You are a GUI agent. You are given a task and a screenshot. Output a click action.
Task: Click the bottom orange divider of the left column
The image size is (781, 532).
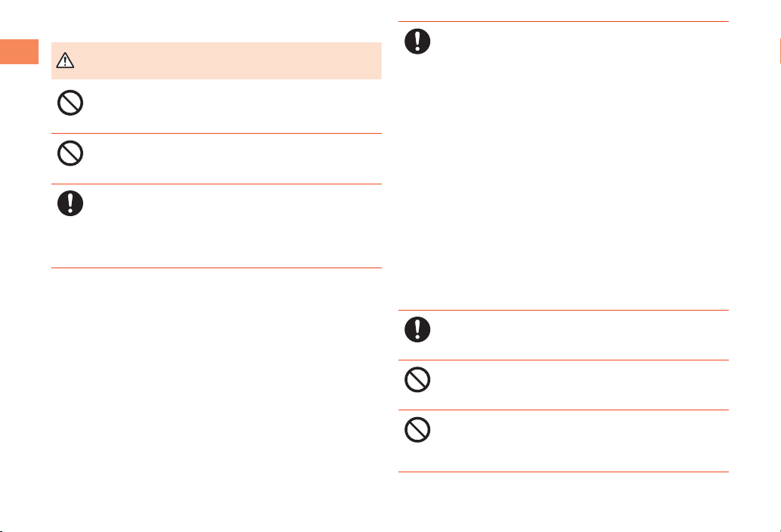click(x=216, y=268)
